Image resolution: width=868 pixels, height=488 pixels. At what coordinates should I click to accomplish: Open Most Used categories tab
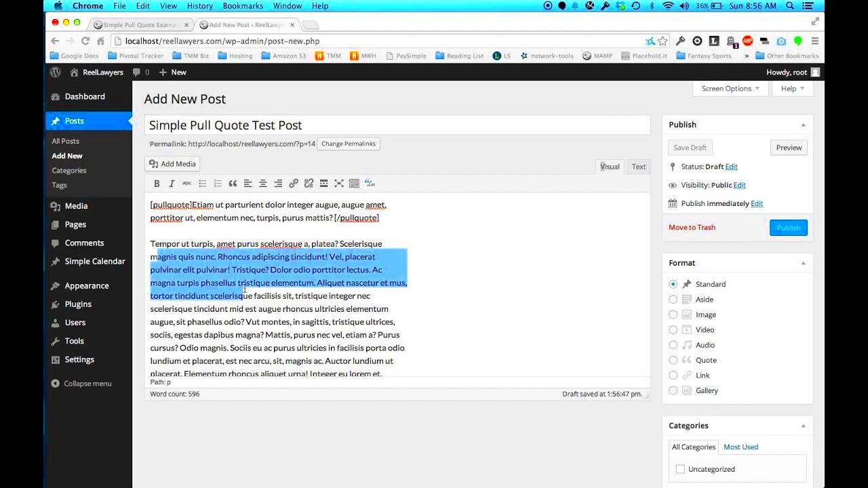tap(741, 447)
